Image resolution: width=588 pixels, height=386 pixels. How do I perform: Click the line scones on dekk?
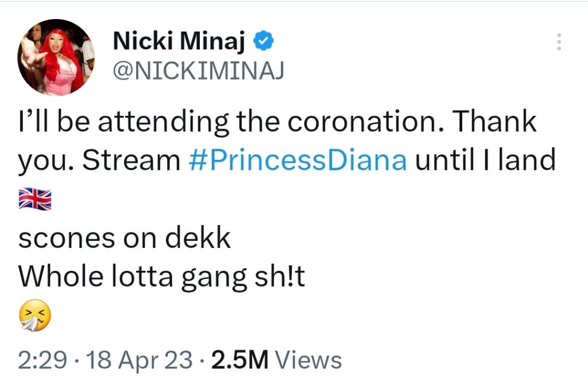(x=125, y=237)
